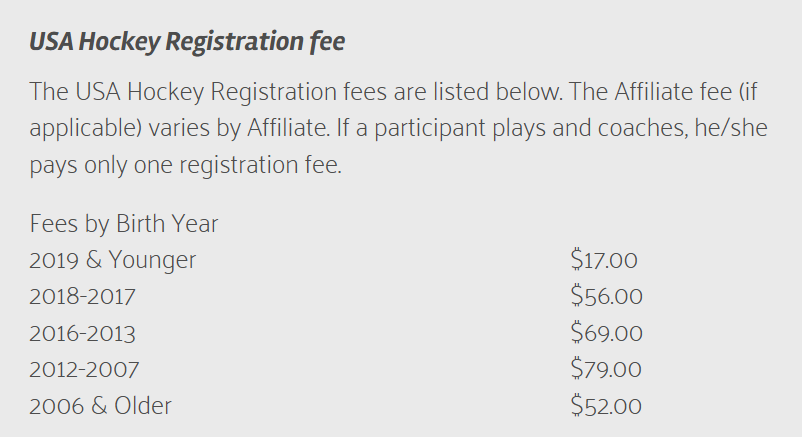The image size is (802, 442).
Task: Click the text "pays only one registration fee."
Action: click(x=186, y=165)
